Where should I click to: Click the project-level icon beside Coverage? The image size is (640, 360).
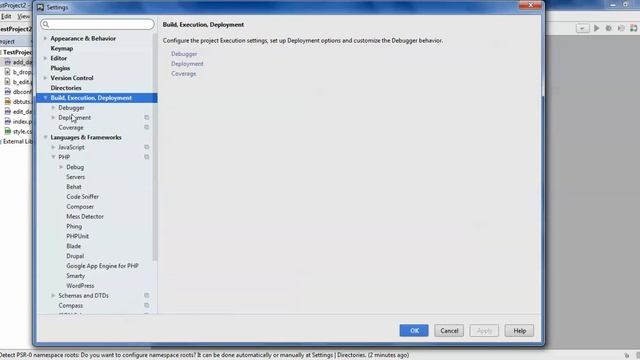(147, 127)
